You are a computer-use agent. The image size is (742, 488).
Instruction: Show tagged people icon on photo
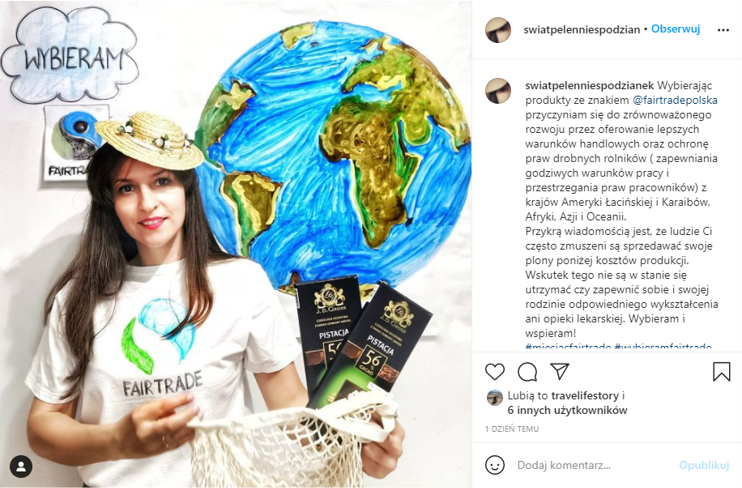point(21,467)
